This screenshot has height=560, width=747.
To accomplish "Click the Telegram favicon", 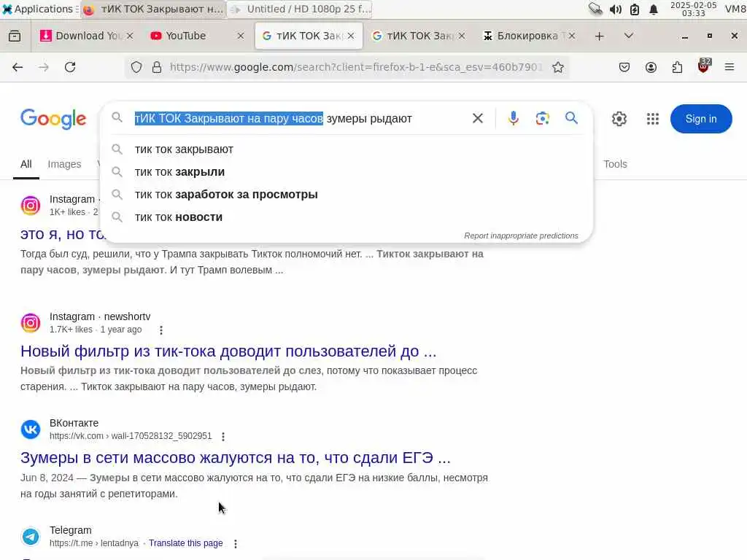I will [31, 537].
